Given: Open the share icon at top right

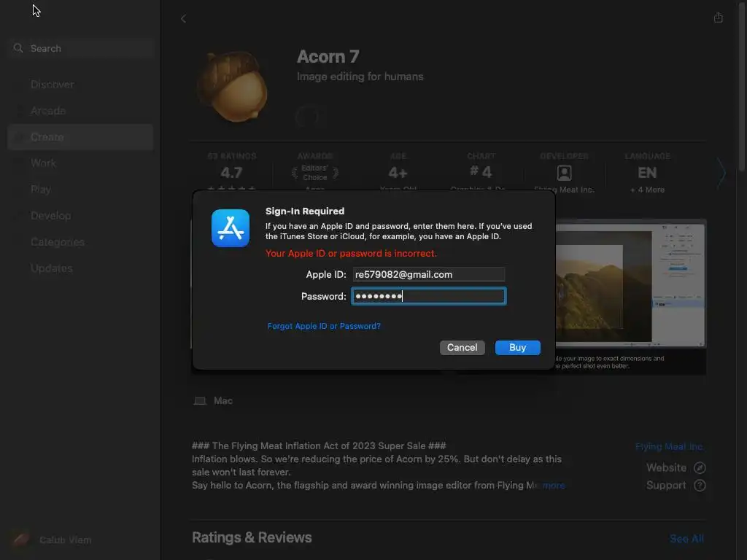Looking at the screenshot, I should click(719, 17).
